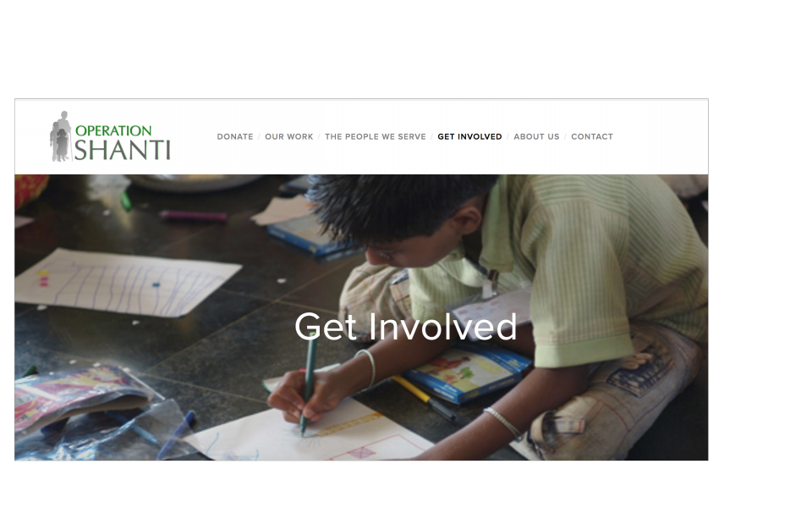Click the large Get Involved hero heading
Screen dimensions: 812x508
pyautogui.click(x=405, y=327)
